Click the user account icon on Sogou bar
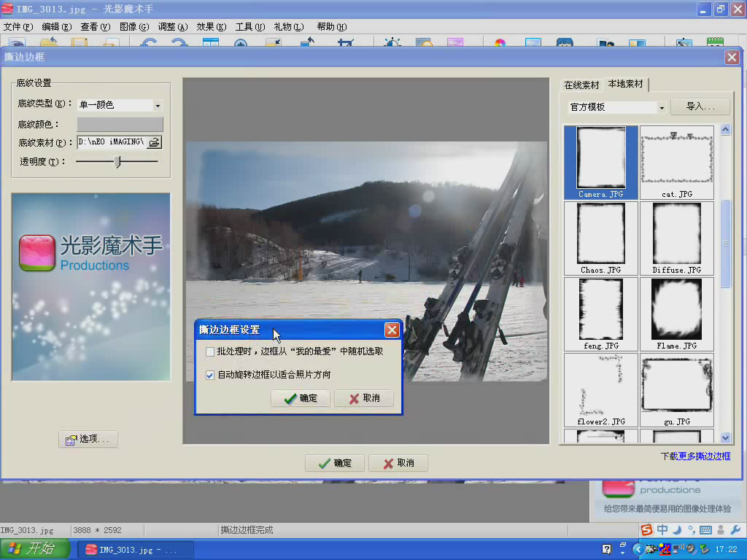747x560 pixels. 720,529
